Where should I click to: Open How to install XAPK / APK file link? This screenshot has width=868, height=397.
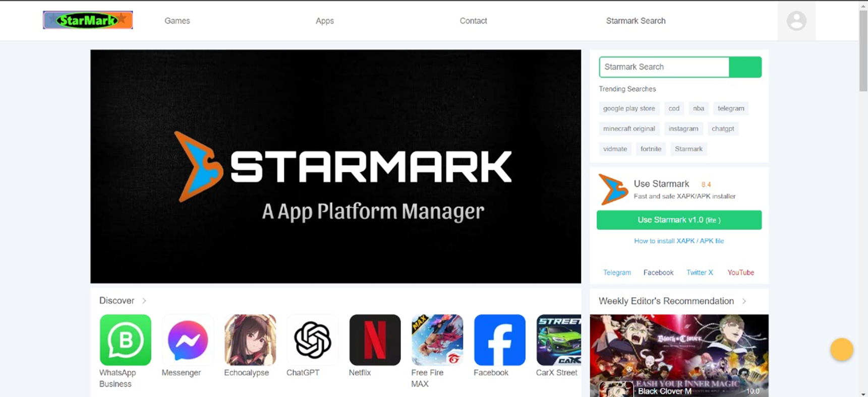tap(679, 241)
